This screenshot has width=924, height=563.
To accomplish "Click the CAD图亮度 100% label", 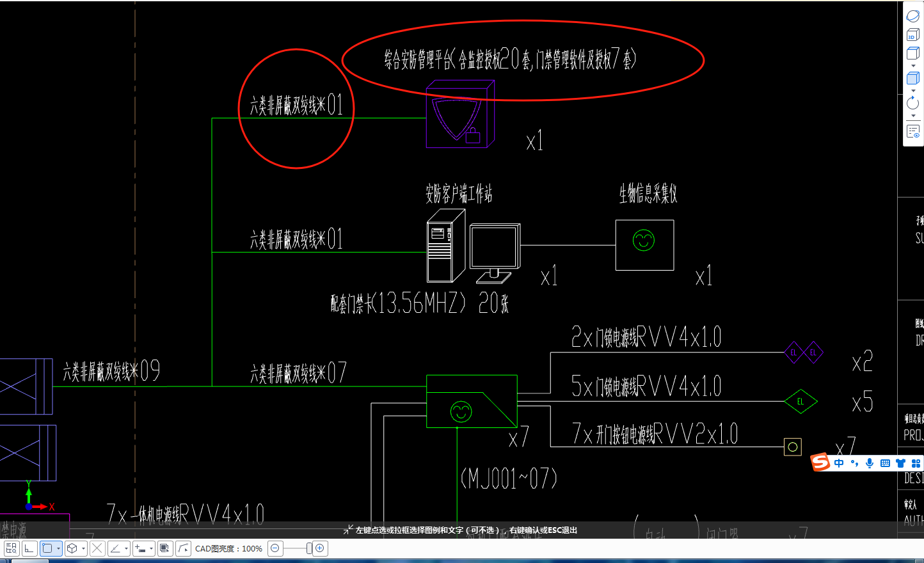I will tap(228, 548).
